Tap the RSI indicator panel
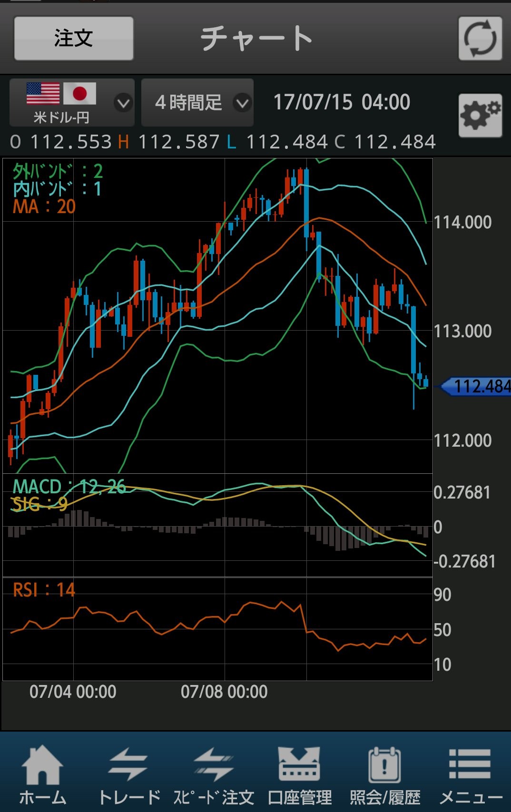Viewport: 511px width, 812px height. (217, 629)
